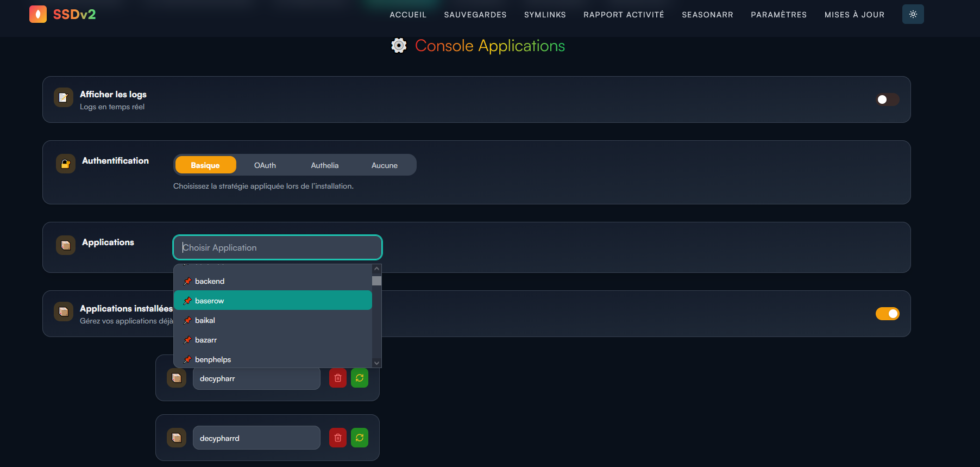Open the Sauvegardes menu item
980x467 pixels.
475,15
